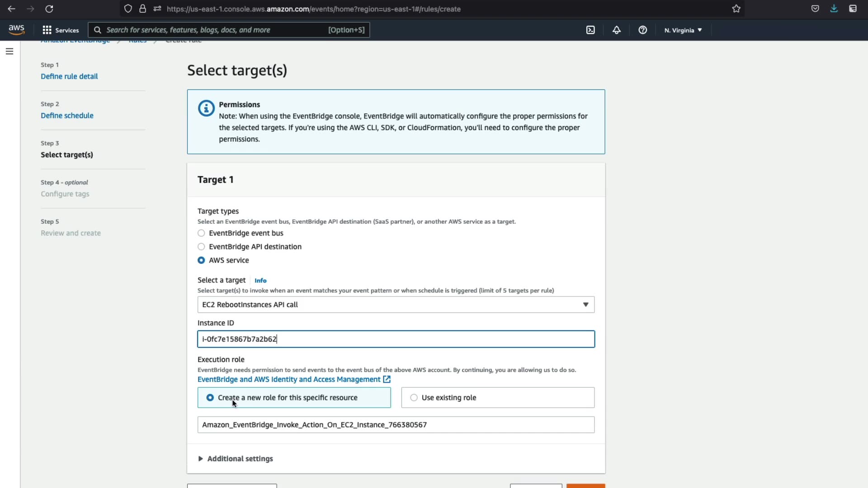Click the Instance ID text field
Screen dimensions: 868x488
(396, 339)
